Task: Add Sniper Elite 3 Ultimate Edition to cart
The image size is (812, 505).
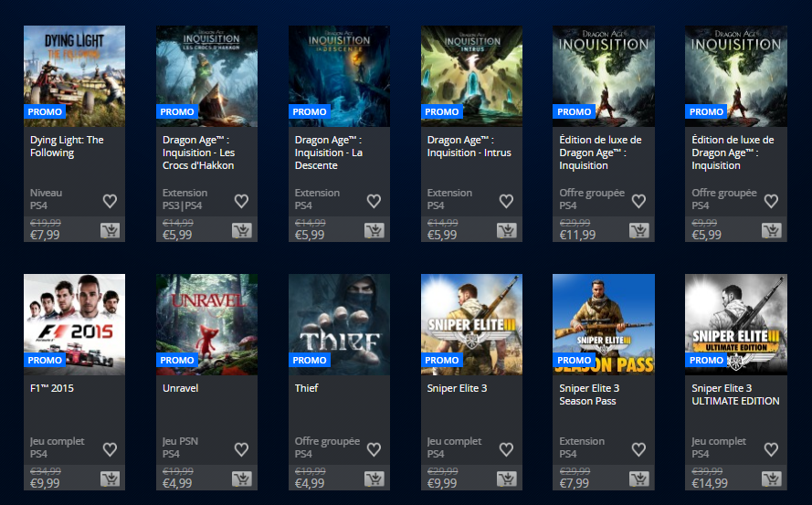Action: [x=772, y=479]
